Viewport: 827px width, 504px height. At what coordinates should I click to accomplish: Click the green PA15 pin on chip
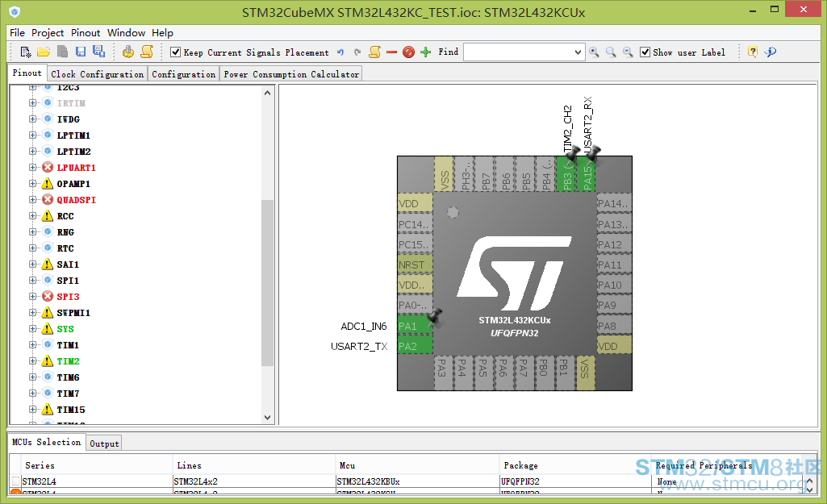[587, 173]
